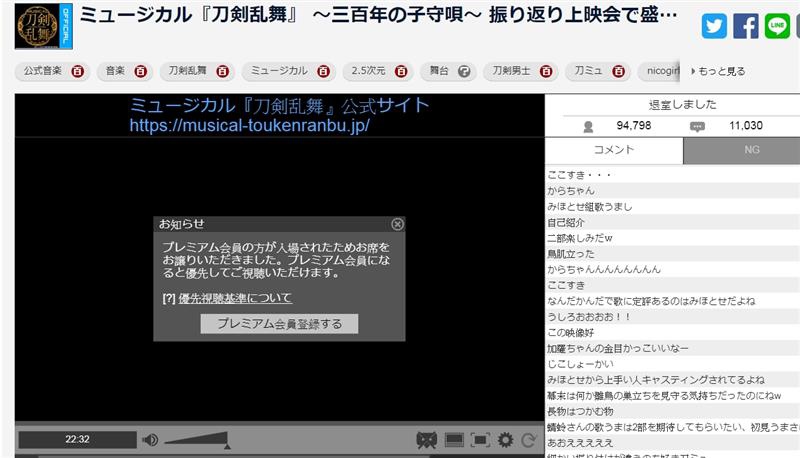Open dictionary icon next to 音楽 tag
Screen dimensions: 800x458
[x=140, y=71]
